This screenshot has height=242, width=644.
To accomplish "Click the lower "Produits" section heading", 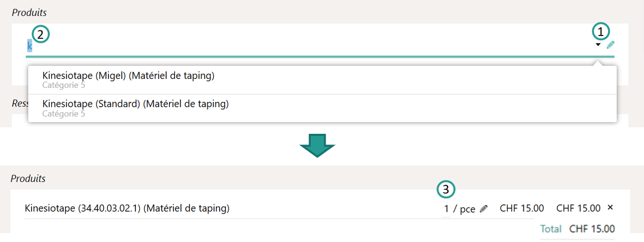I will coord(28,179).
